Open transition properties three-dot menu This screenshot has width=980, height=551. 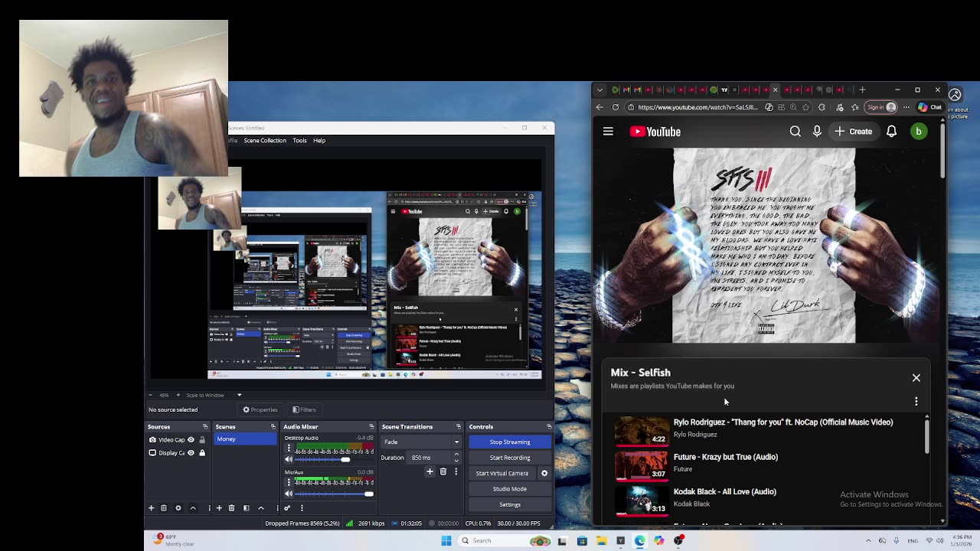tap(456, 472)
